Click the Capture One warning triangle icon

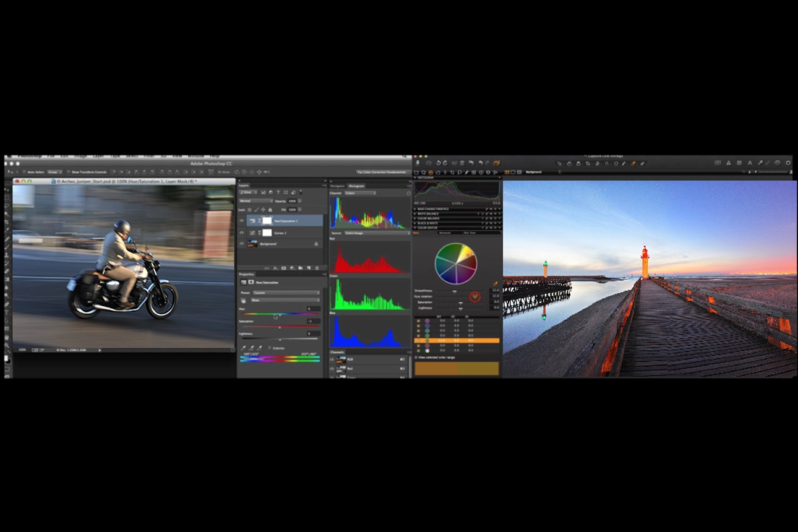click(x=729, y=163)
